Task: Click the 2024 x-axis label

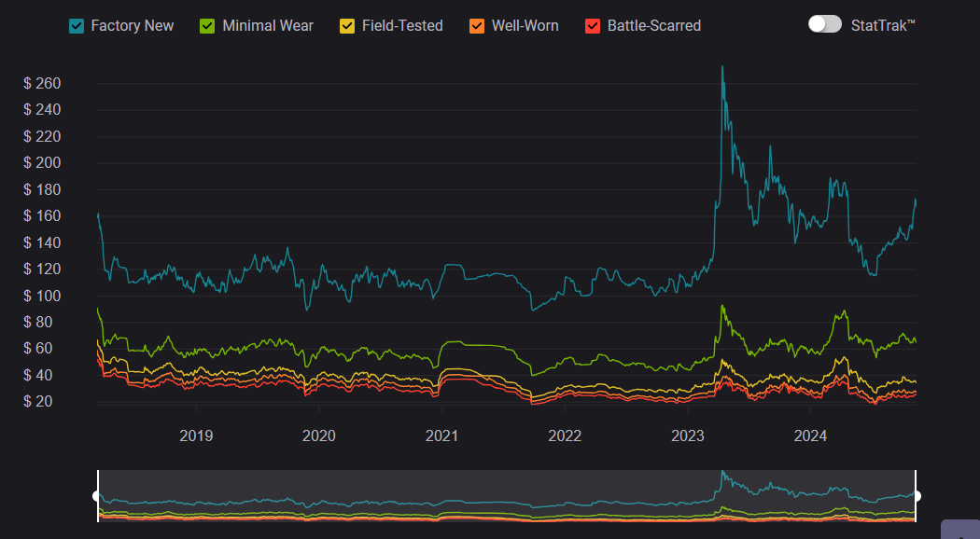Action: (x=810, y=435)
